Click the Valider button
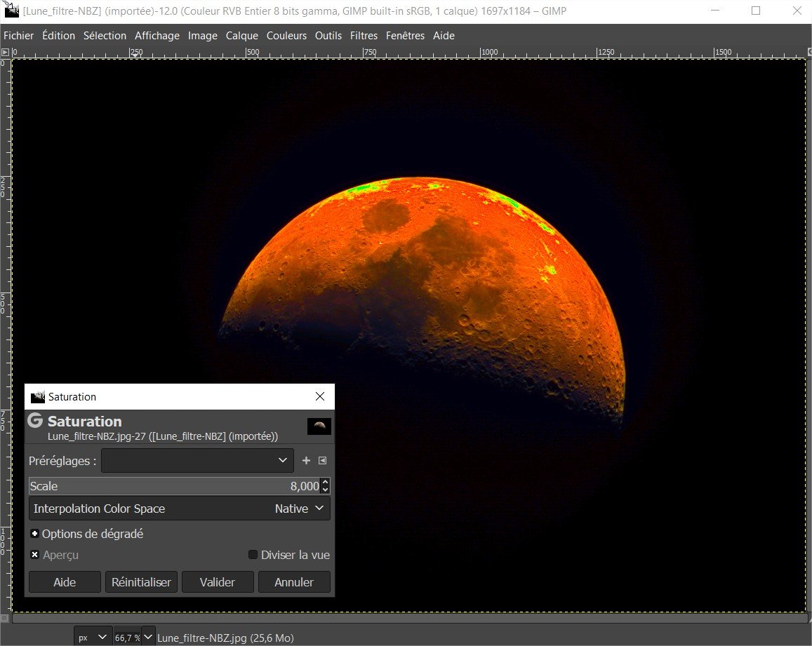Screen dimensions: 812x646 click(x=218, y=581)
